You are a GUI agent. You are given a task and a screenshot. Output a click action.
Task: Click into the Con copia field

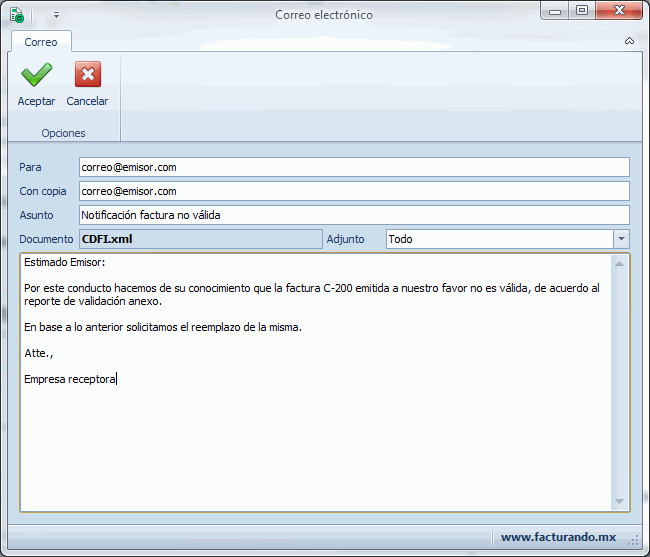(x=354, y=191)
